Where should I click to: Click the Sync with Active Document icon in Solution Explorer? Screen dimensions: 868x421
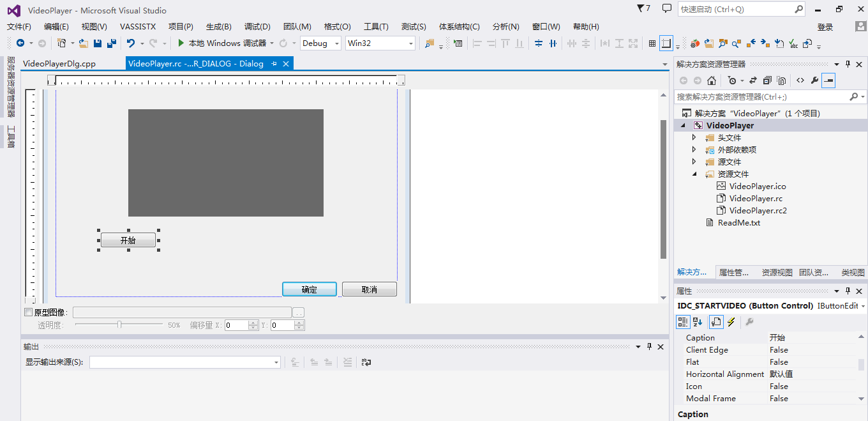pyautogui.click(x=754, y=80)
